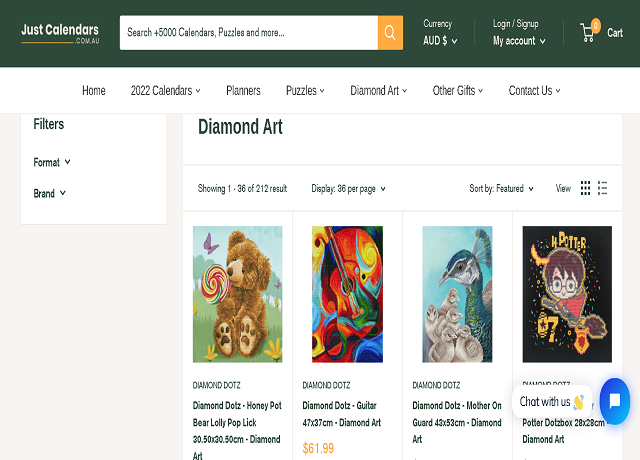640x460 pixels.
Task: Switch to list view icon
Action: click(603, 188)
